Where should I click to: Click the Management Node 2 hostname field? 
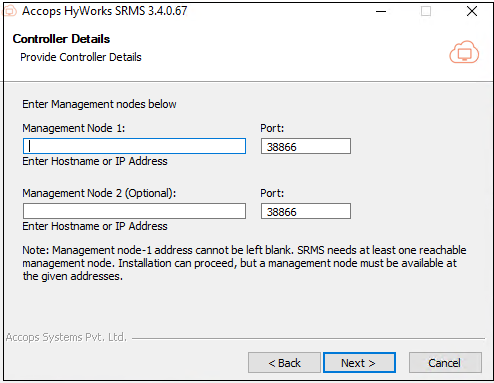pyautogui.click(x=134, y=211)
